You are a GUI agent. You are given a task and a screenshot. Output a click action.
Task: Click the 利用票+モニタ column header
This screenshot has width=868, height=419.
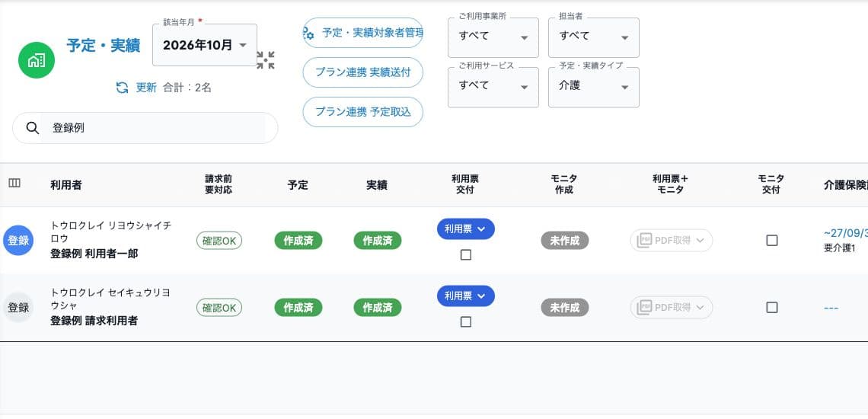coord(670,184)
